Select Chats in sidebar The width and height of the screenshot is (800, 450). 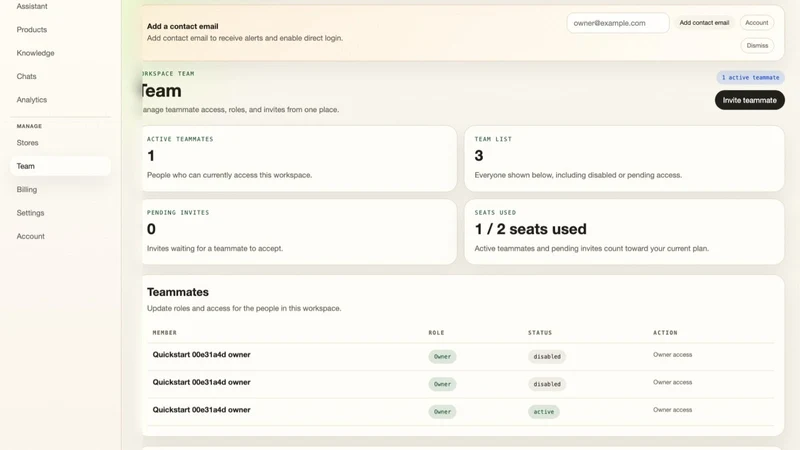27,77
